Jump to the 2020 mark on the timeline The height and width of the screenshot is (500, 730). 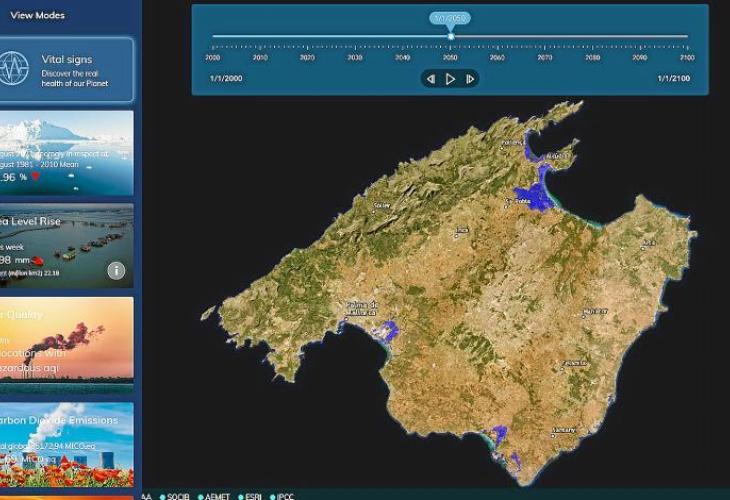[307, 57]
